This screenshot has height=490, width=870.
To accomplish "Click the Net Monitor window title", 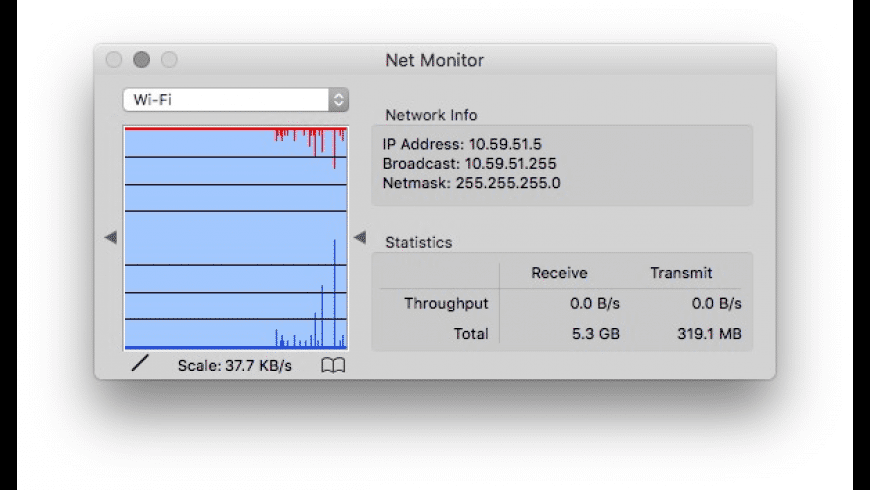I will click(x=434, y=60).
